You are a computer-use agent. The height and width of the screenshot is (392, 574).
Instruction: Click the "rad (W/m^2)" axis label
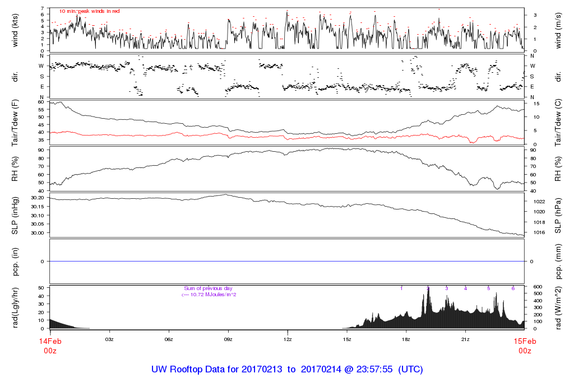(x=561, y=307)
